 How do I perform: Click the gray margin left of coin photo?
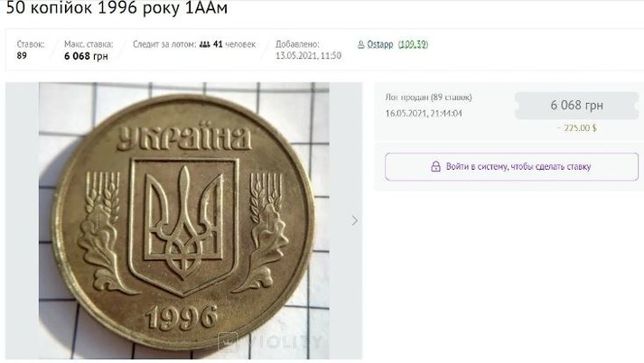point(23,221)
